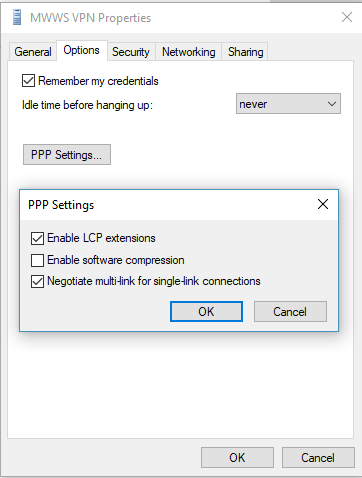
Task: Click OK in VPN Properties window
Action: click(x=237, y=457)
